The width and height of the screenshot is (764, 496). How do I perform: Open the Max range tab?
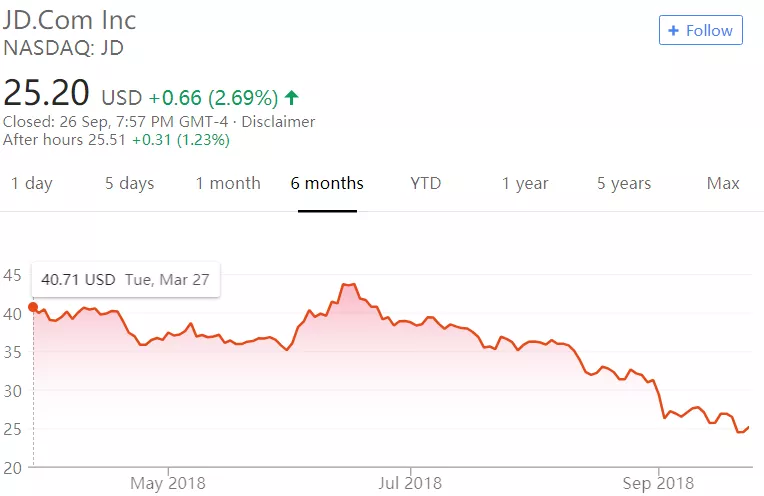723,184
